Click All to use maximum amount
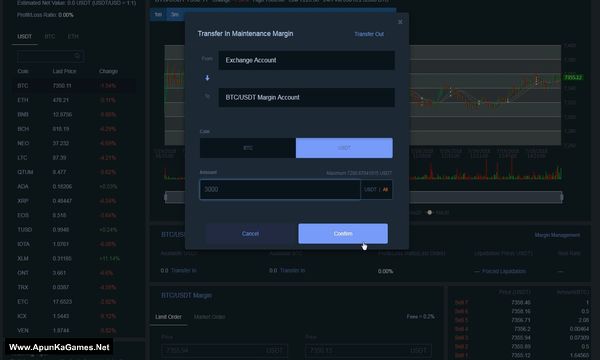The image size is (600, 360). pyautogui.click(x=385, y=189)
